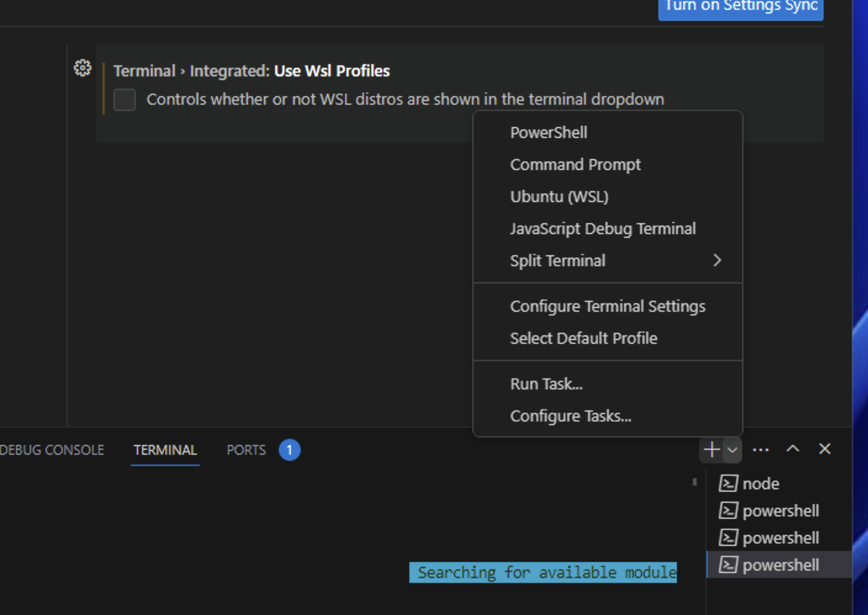Open a new terminal with the plus icon
The width and height of the screenshot is (868, 615).
(x=711, y=450)
